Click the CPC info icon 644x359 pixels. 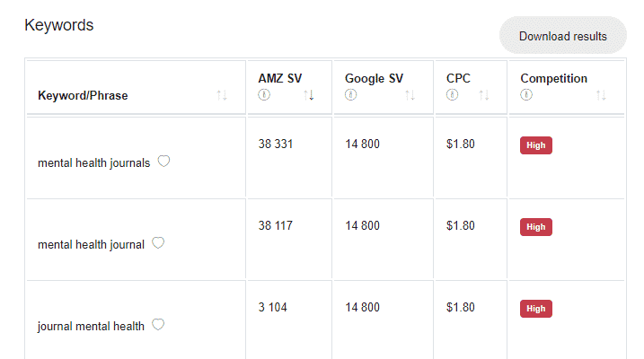(x=452, y=95)
